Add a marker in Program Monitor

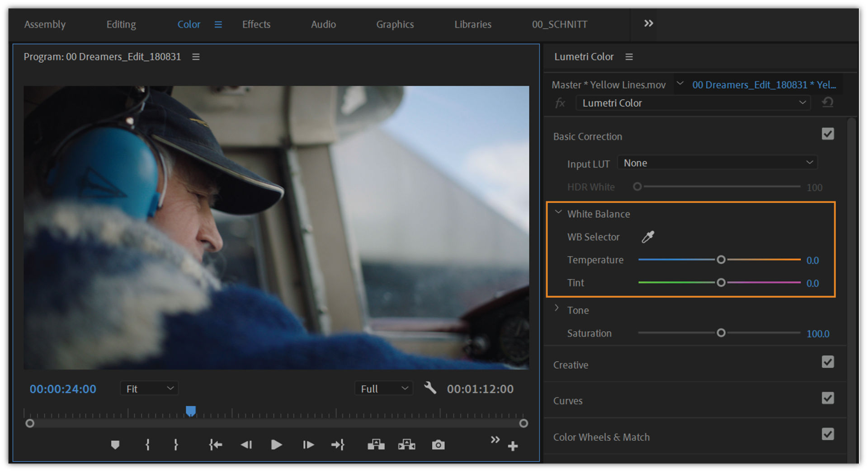115,445
